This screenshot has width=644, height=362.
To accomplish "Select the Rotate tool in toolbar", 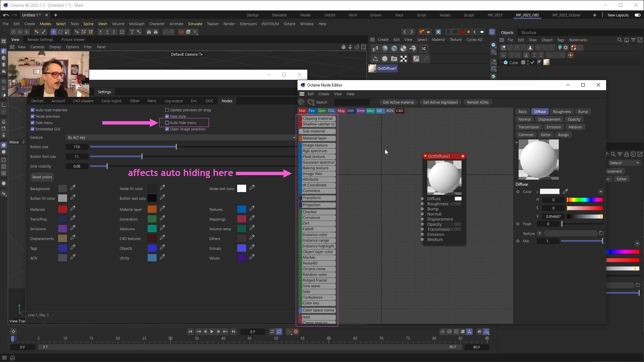I will tap(60, 32).
